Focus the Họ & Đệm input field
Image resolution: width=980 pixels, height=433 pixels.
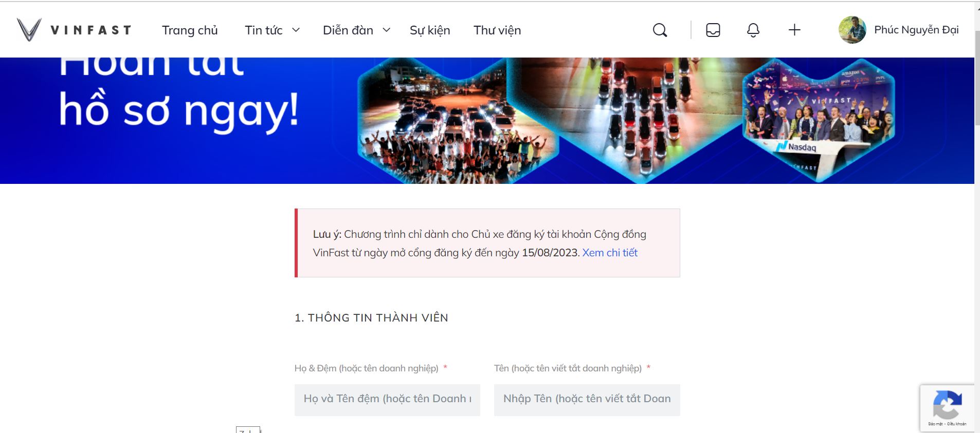387,400
